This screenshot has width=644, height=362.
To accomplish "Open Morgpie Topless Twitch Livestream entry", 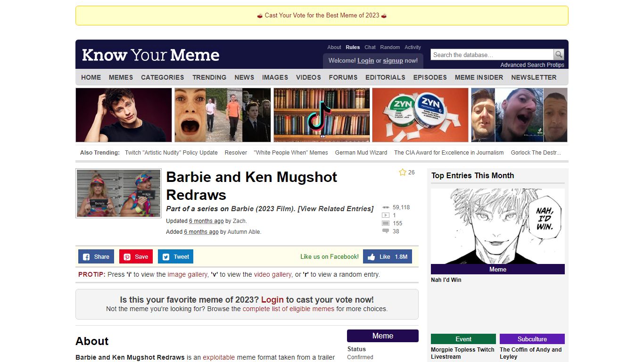I will point(463,353).
